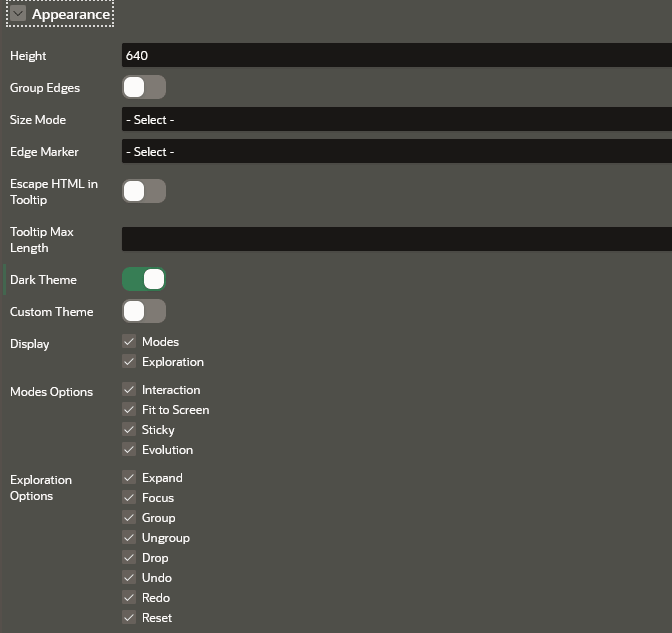Open the Size Mode dropdown
The height and width of the screenshot is (633, 672).
pos(397,120)
